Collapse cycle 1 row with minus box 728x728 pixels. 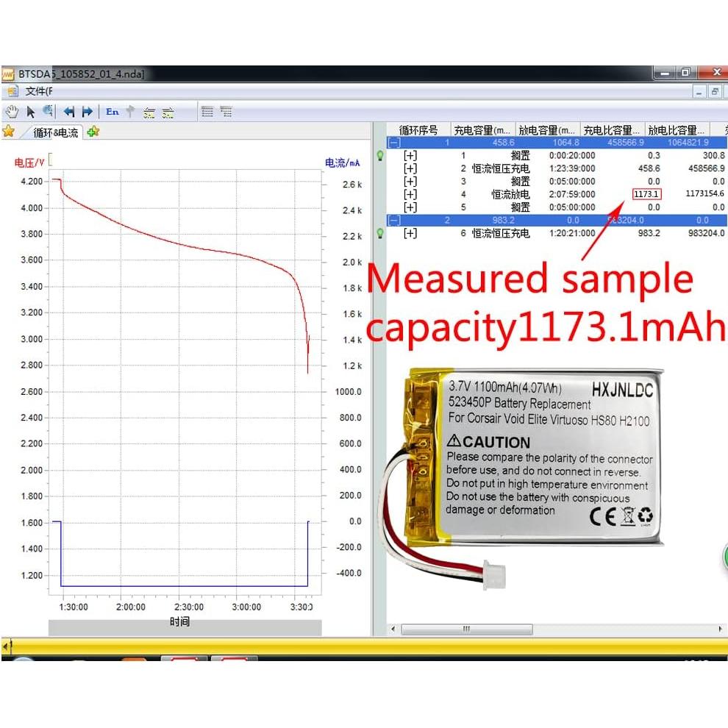coord(395,143)
